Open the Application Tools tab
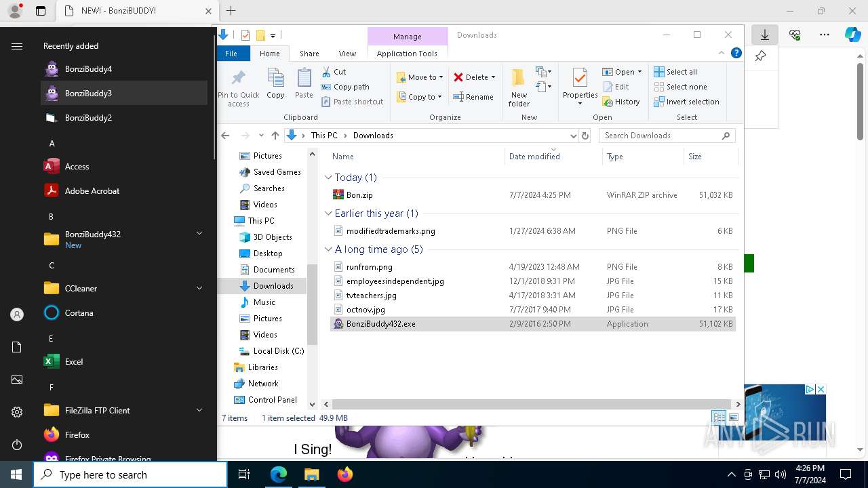Screen dimensions: 868x488 tap(407, 54)
